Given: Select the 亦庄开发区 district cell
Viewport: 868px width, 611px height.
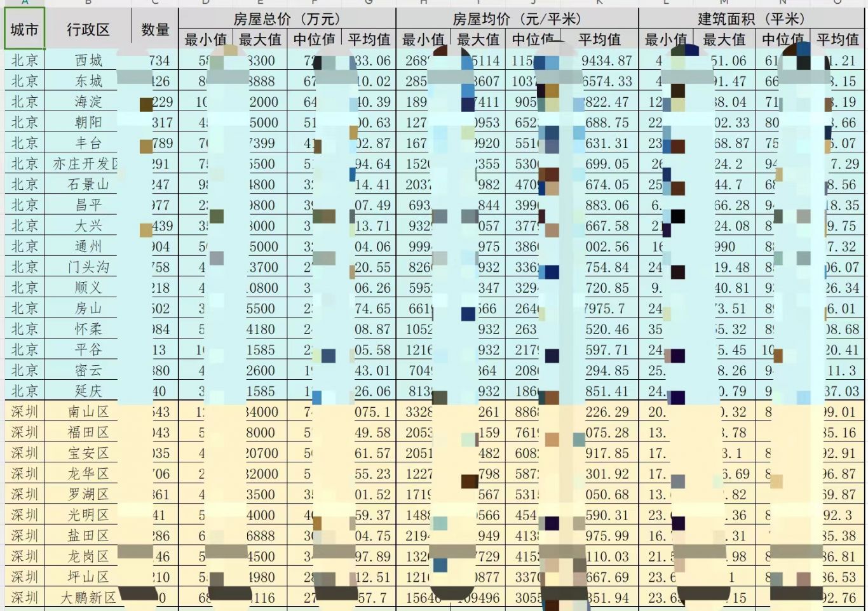Looking at the screenshot, I should pos(88,164).
